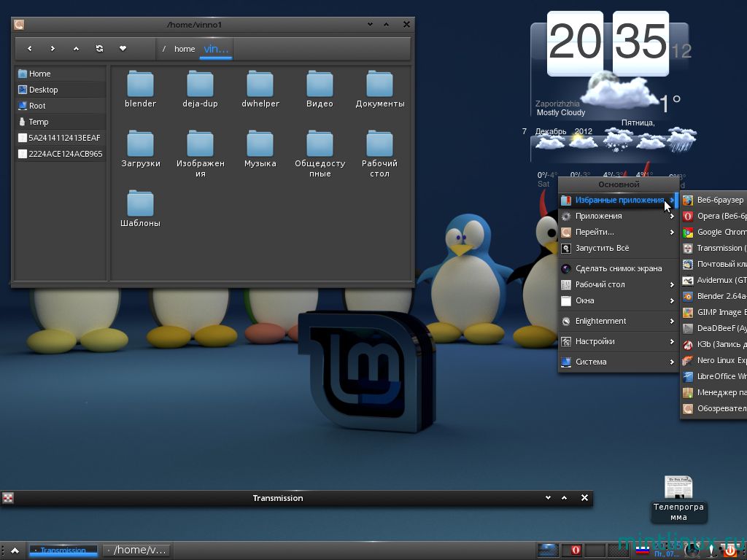The height and width of the screenshot is (560, 747).
Task: Open the dwhelper folder
Action: (x=260, y=90)
